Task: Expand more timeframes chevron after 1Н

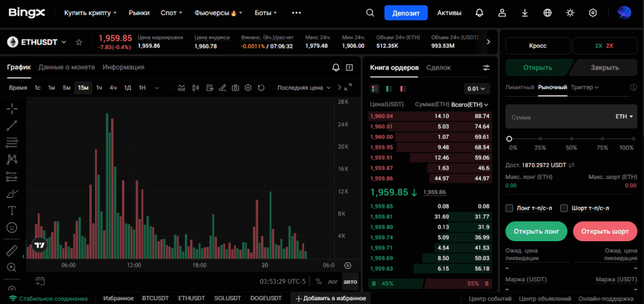Action: point(157,88)
